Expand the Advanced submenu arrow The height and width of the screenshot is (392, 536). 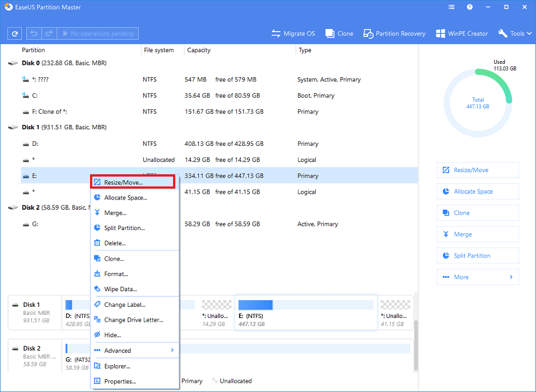coord(172,350)
